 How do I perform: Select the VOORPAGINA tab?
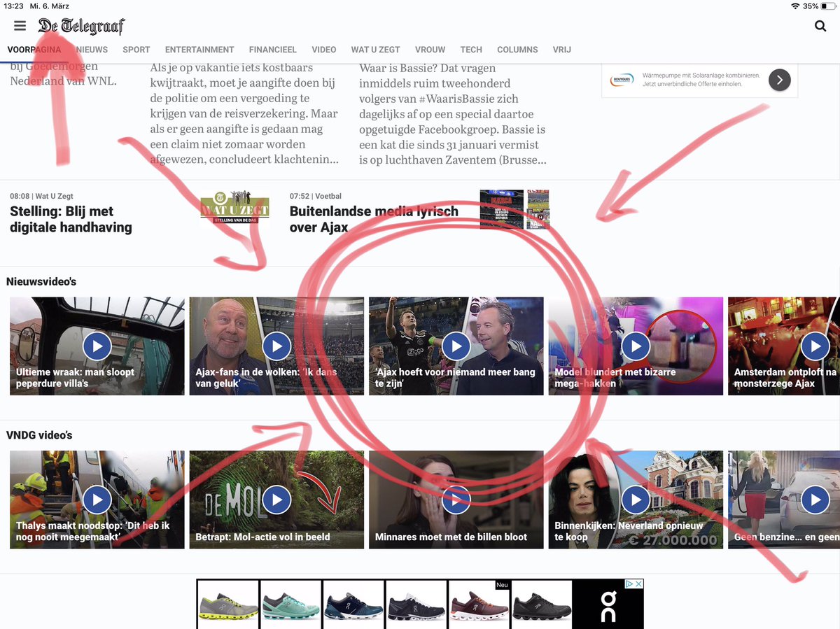(34, 50)
